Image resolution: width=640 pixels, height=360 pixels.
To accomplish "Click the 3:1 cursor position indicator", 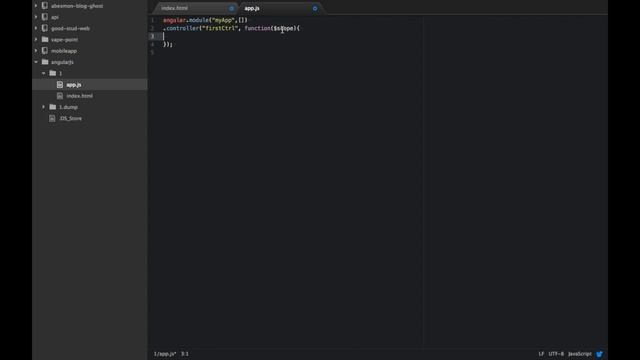I will click(x=185, y=354).
